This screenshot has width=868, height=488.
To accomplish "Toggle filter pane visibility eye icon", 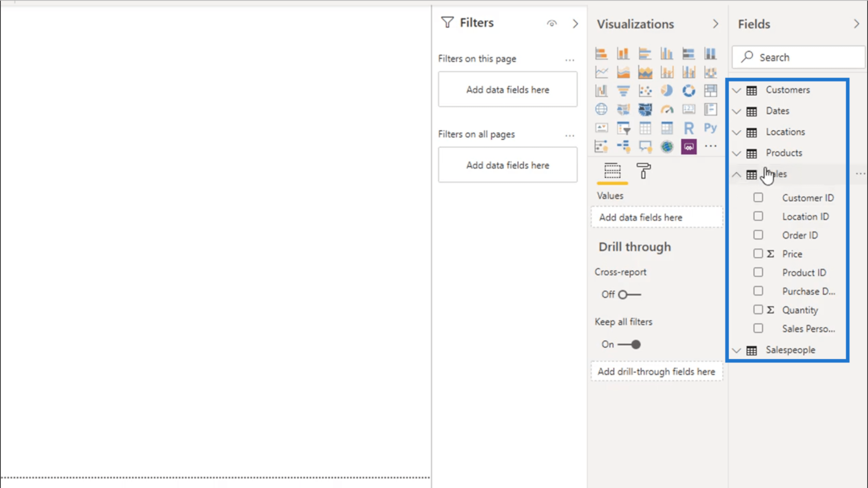I will (x=552, y=24).
